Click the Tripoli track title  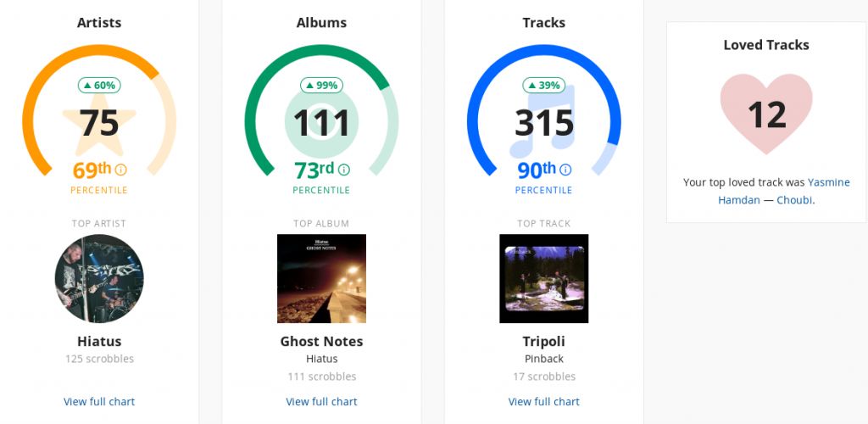pyautogui.click(x=543, y=341)
